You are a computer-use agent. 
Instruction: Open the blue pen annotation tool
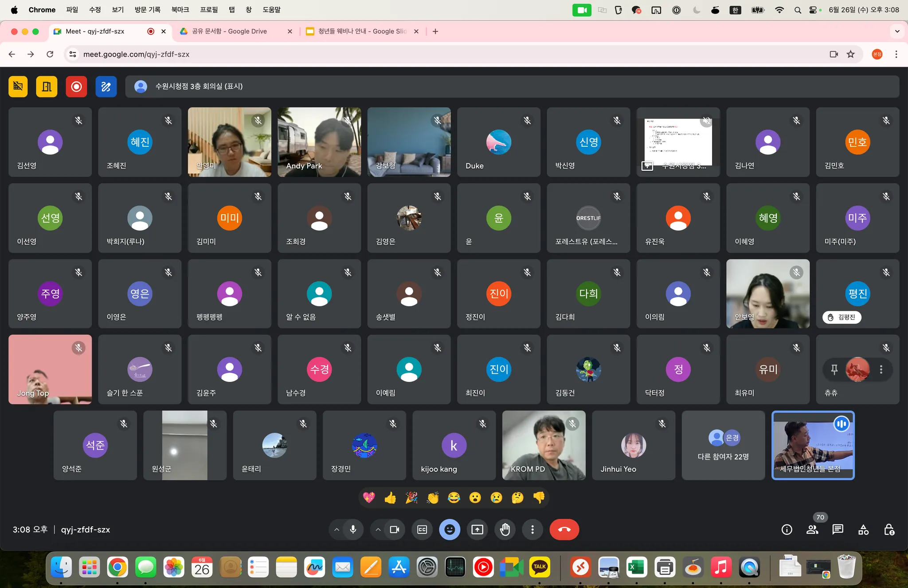(x=106, y=86)
